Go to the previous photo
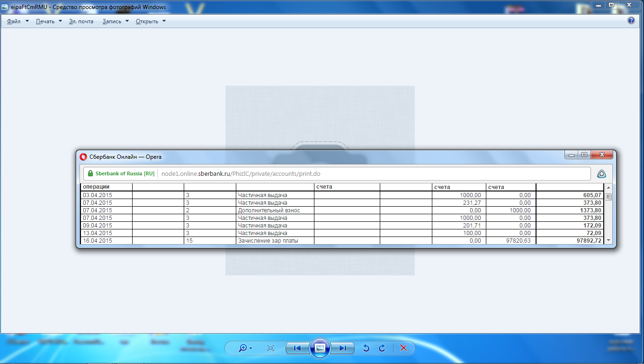Viewport: 644px width, 364px height. (297, 348)
